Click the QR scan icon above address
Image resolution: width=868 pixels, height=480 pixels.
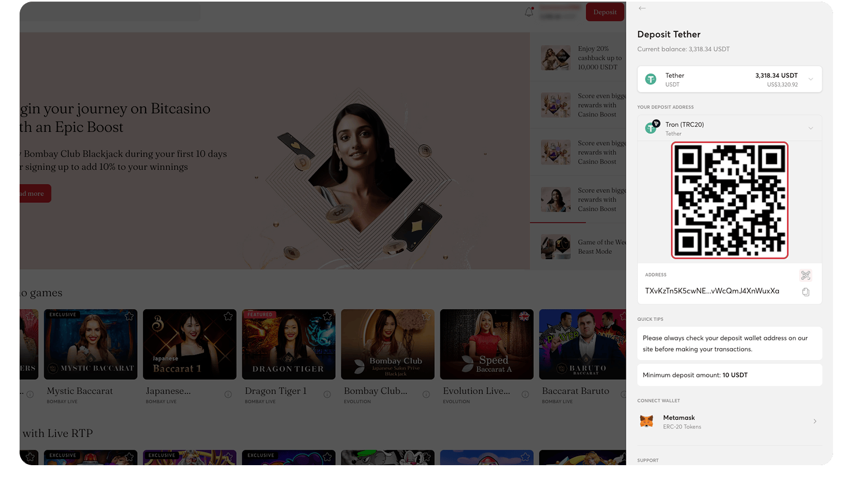[x=806, y=275]
